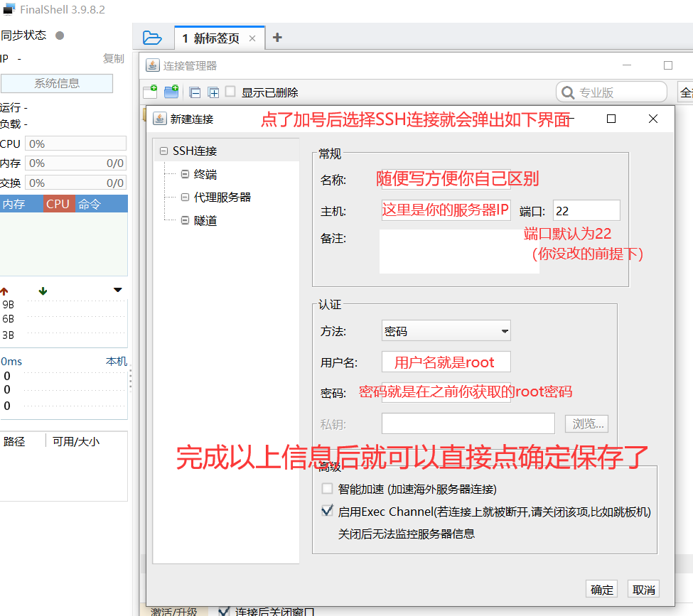
Task: Enable the 智能加速 checkbox
Action: point(327,489)
